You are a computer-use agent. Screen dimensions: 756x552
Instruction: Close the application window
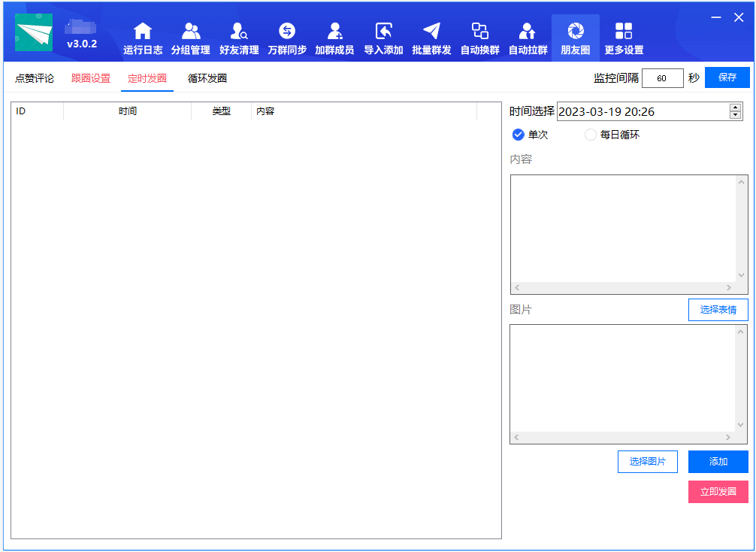click(x=739, y=17)
